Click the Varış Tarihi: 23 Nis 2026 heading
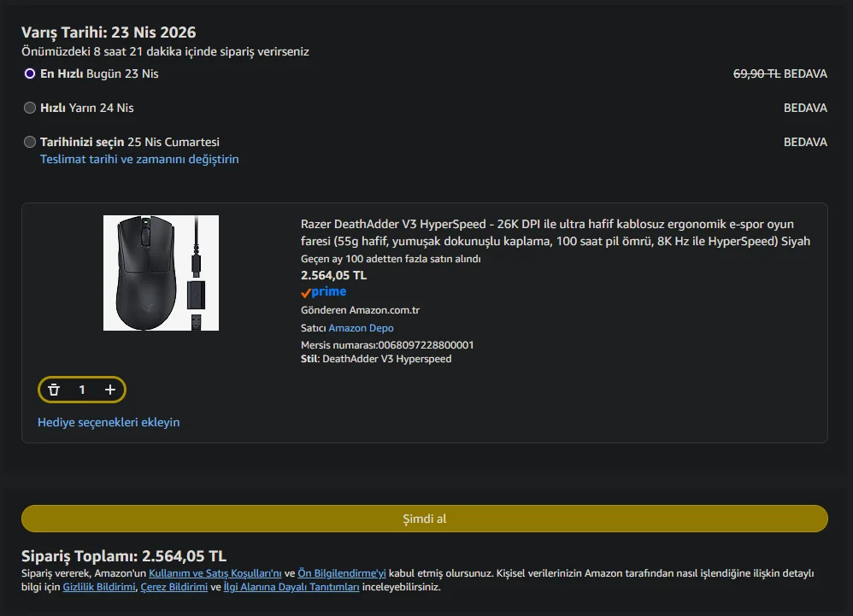This screenshot has height=616, width=853. [x=109, y=32]
